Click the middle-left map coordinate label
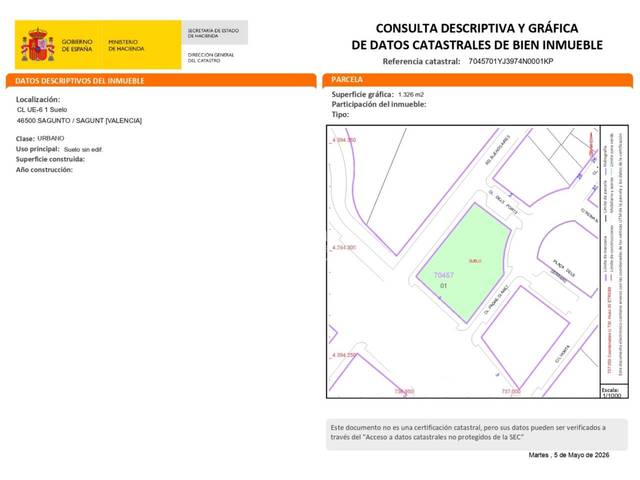Viewport: 640px width, 480px height. coord(344,247)
